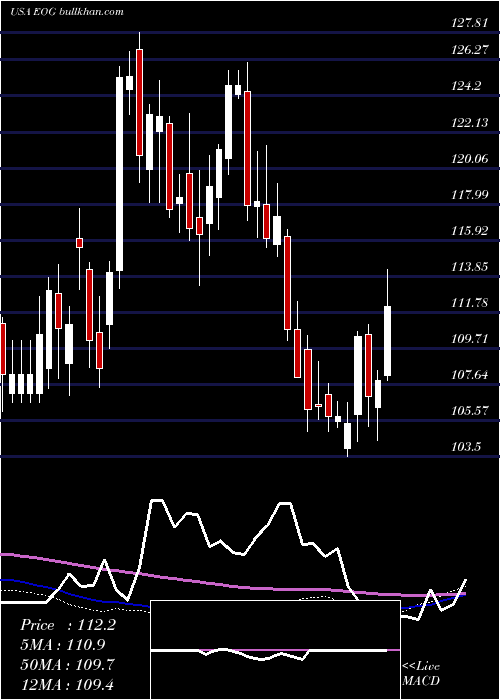Click the 'USA EOG bullkhan.com' chart title
The height and width of the screenshot is (700, 500).
pyautogui.click(x=67, y=12)
